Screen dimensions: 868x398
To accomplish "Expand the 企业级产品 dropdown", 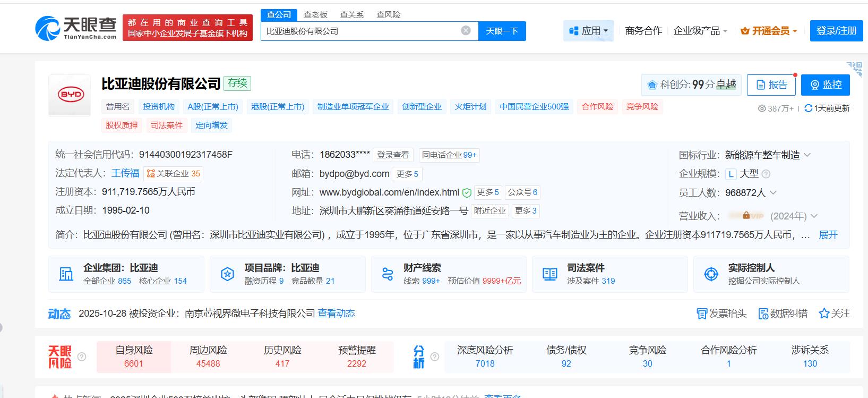I will (x=700, y=31).
